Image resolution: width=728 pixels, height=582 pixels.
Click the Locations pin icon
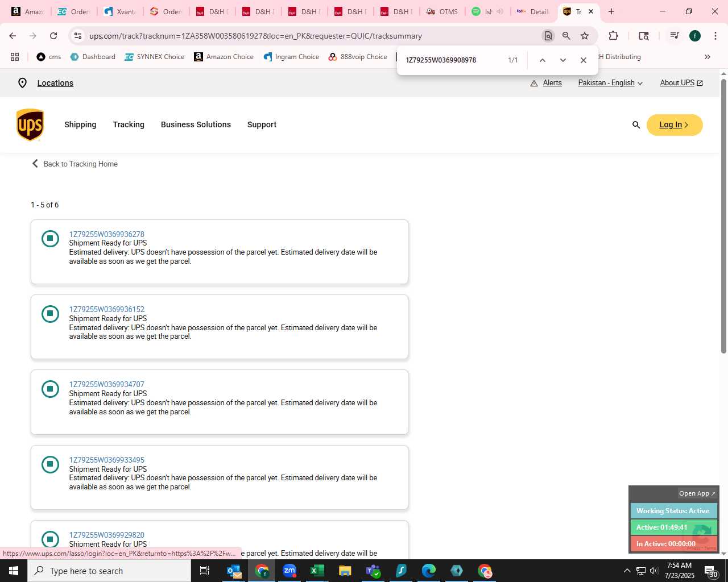point(22,83)
